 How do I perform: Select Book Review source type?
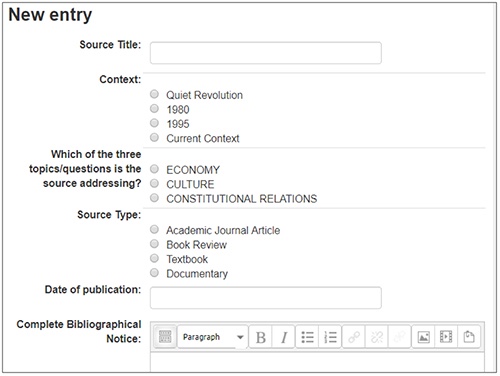pos(154,244)
